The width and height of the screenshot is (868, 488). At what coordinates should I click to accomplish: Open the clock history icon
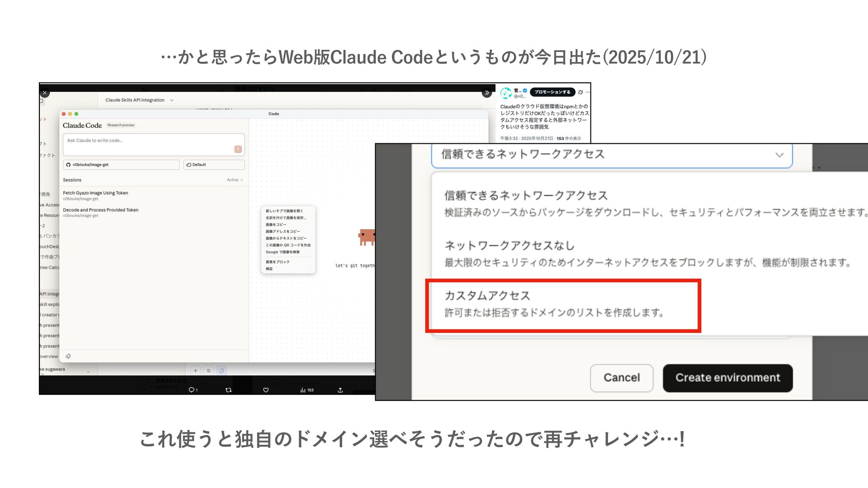click(x=222, y=371)
